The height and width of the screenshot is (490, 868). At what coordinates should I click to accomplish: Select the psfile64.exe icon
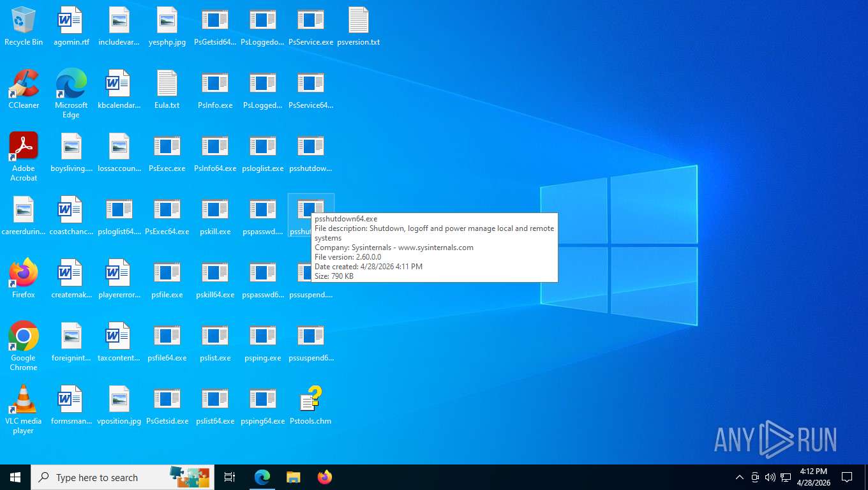[167, 343]
